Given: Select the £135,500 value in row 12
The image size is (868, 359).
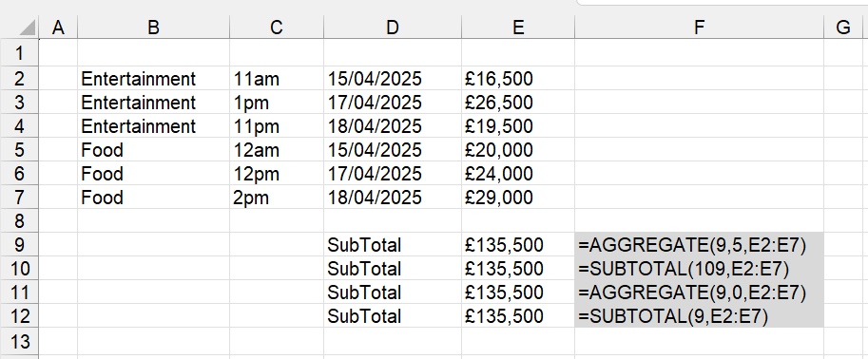Looking at the screenshot, I should click(517, 316).
